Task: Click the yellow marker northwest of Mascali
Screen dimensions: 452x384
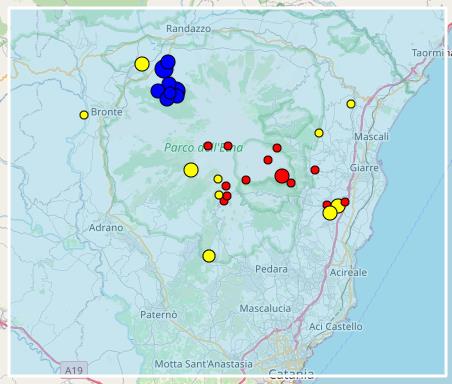Action: pos(319,133)
